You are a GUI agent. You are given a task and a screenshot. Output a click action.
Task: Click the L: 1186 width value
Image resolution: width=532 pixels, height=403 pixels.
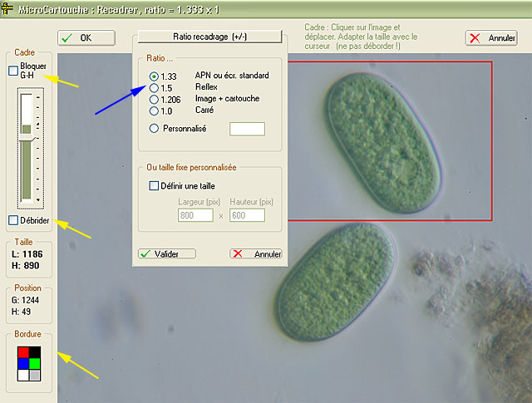point(27,254)
